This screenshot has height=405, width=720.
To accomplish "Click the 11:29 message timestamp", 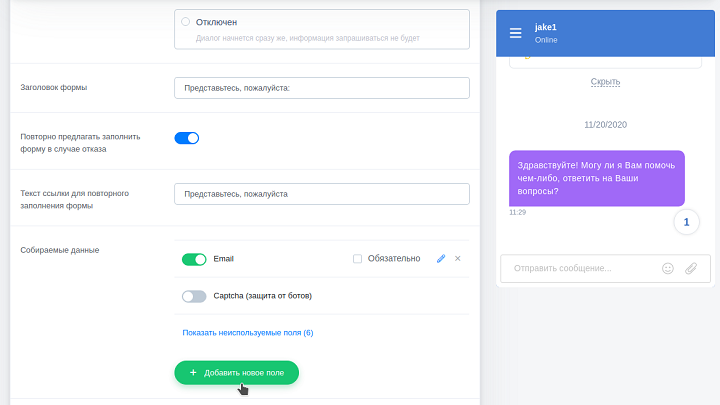I will click(x=518, y=212).
